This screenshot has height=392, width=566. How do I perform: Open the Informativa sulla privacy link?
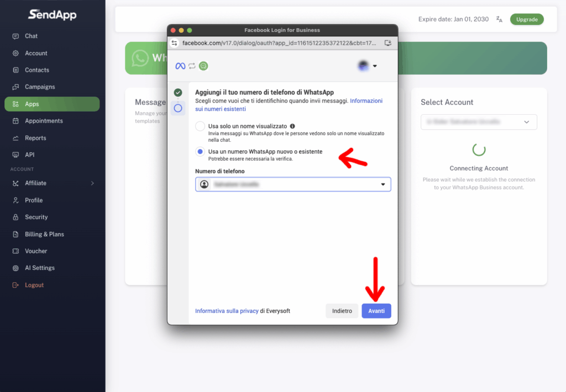[x=227, y=311]
